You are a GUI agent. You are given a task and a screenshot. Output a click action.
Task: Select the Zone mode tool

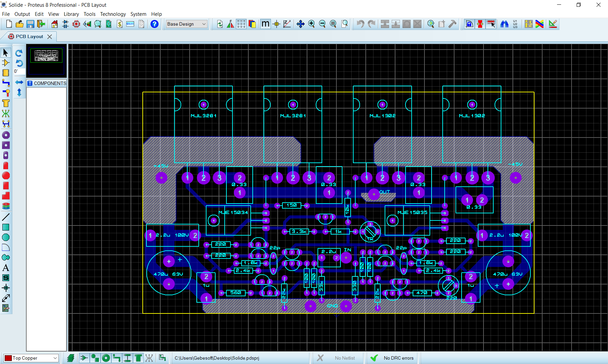(6, 103)
